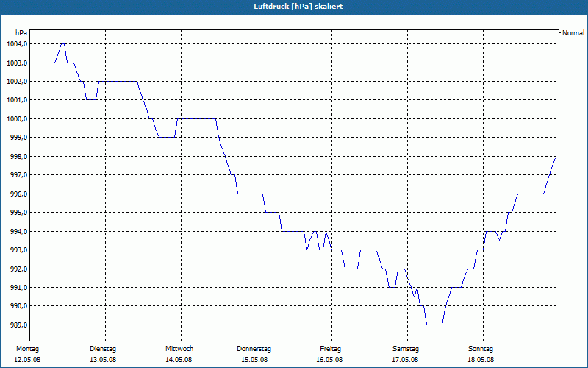588x368 pixels.
Task: Select the 995,0 y-axis value
Action: click(x=18, y=213)
